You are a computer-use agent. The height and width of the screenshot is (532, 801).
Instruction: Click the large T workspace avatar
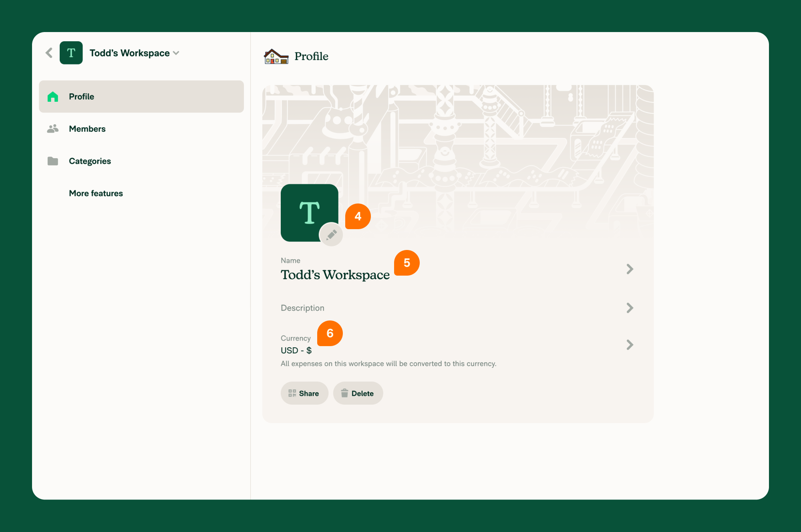click(310, 213)
